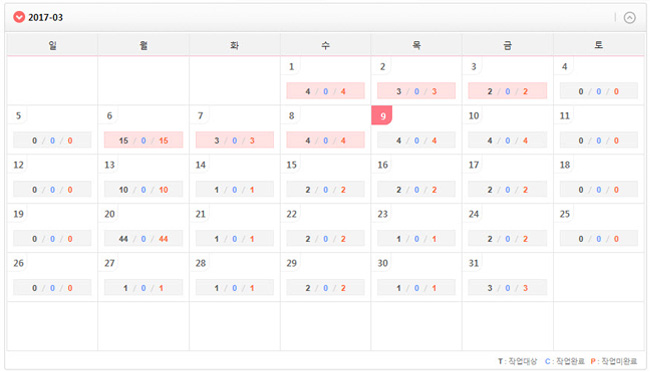Click the 1 / 0 / 1 badge on day 28

pyautogui.click(x=235, y=287)
